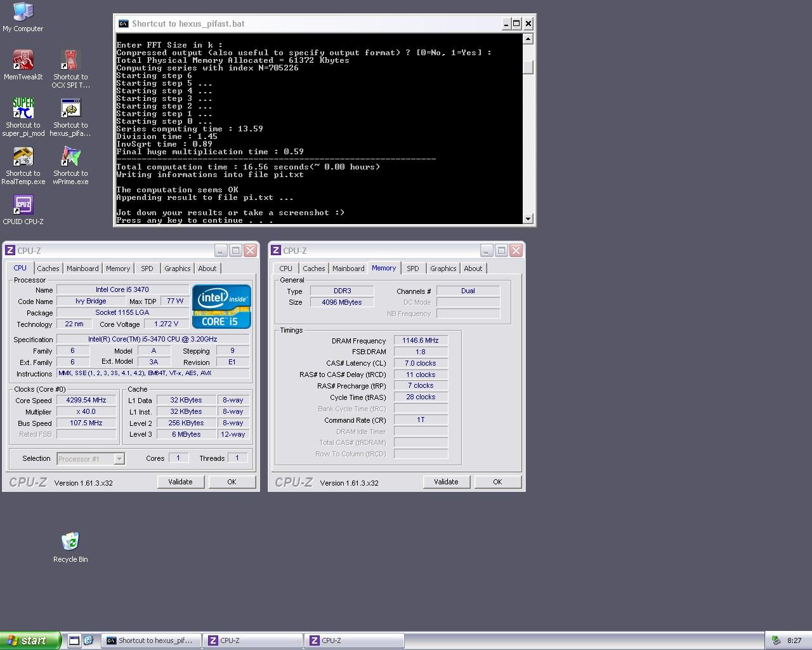Screen dimensions: 812x650
Task: Close the left CPU-Z window
Action: coord(250,250)
